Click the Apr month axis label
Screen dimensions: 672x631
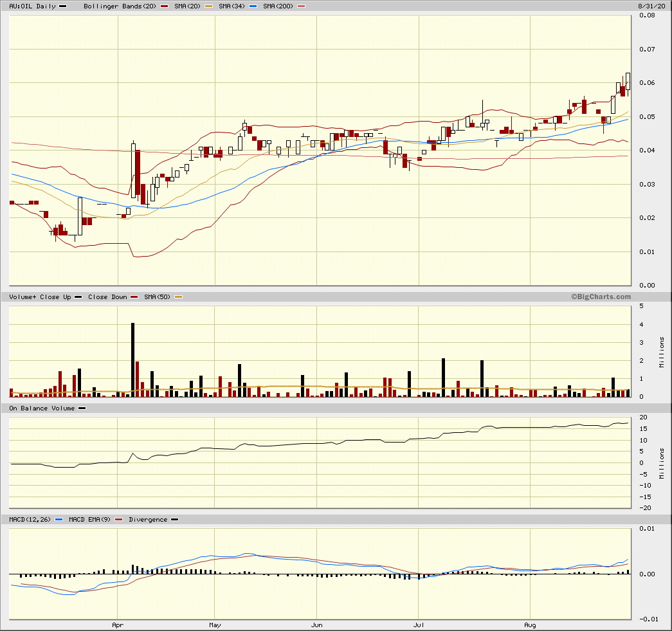coord(118,625)
